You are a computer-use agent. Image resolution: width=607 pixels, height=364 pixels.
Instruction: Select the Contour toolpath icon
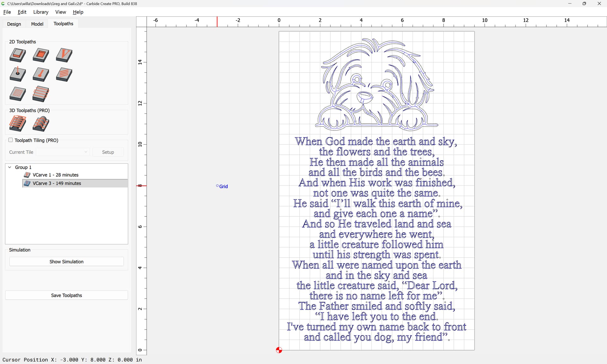(18, 55)
